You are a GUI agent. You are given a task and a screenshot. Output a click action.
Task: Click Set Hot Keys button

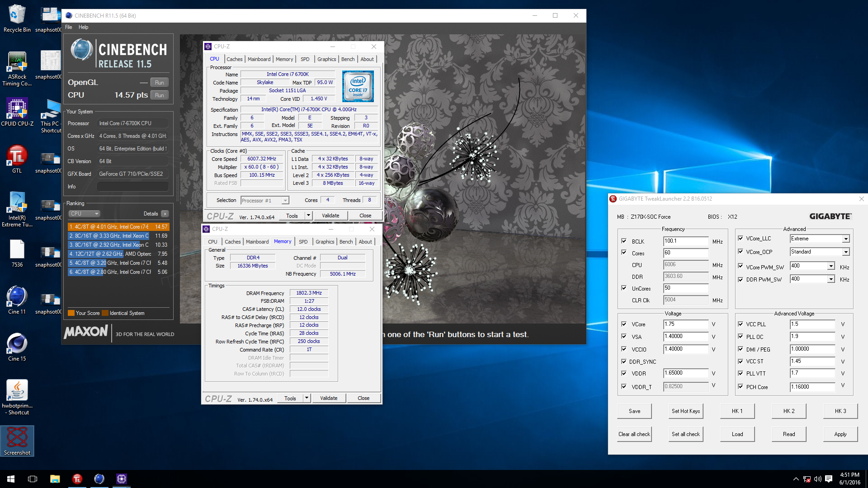point(686,411)
